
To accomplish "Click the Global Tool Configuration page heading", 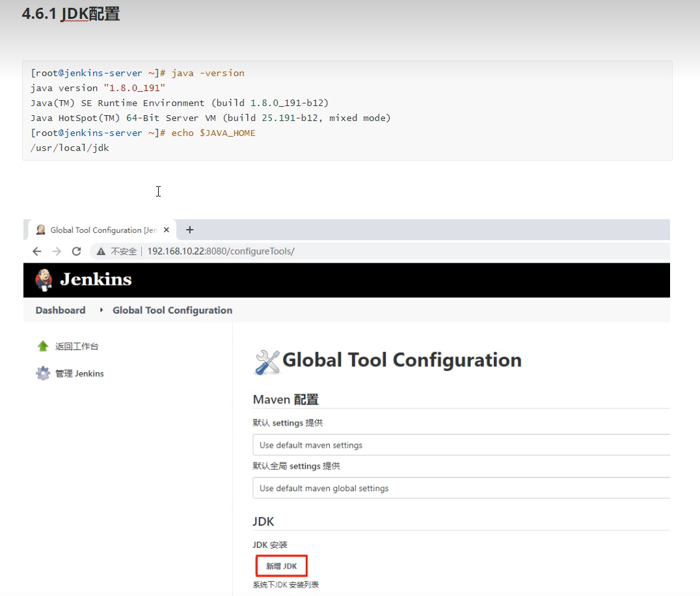I will click(x=402, y=360).
